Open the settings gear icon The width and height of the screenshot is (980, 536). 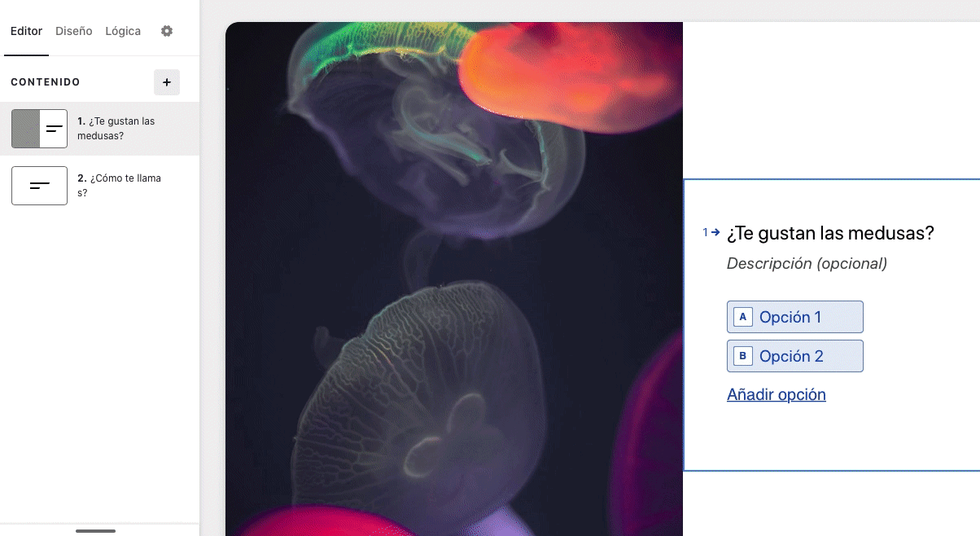tap(167, 31)
